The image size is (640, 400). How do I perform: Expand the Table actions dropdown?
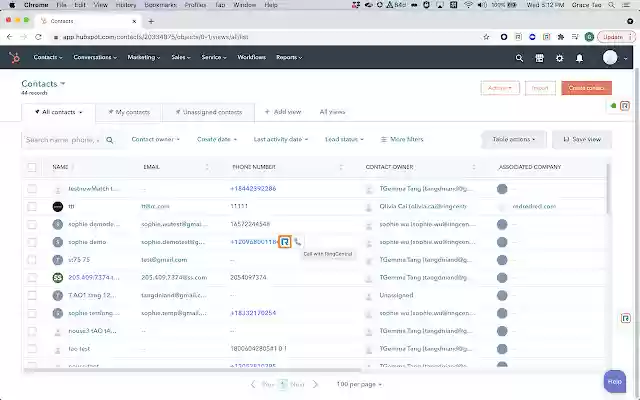coord(512,139)
